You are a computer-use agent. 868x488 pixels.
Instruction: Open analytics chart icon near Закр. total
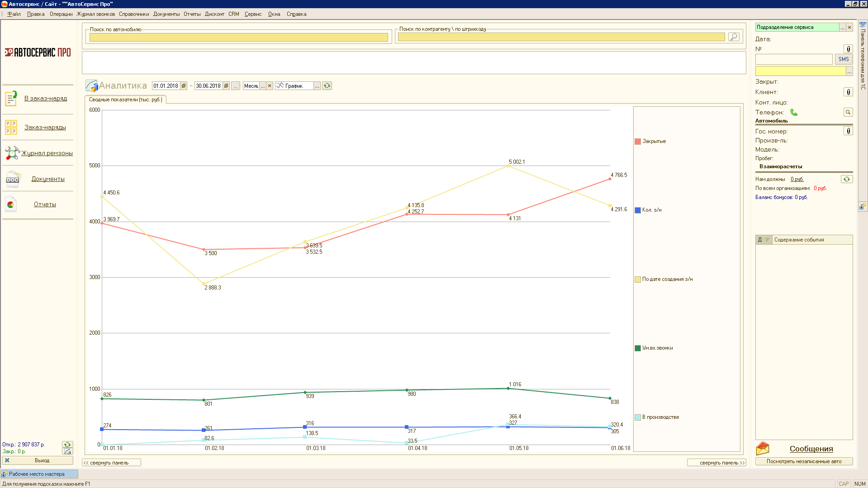click(x=67, y=451)
